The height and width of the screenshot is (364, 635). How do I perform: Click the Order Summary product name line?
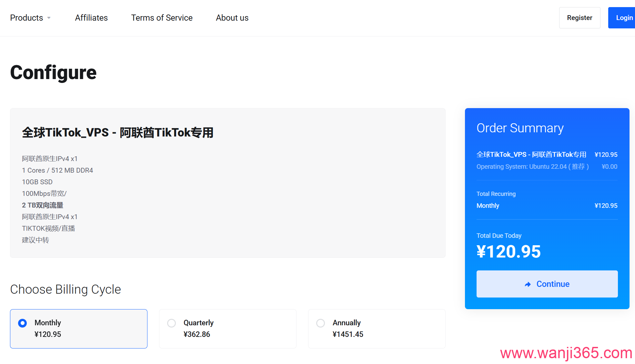[x=531, y=155]
